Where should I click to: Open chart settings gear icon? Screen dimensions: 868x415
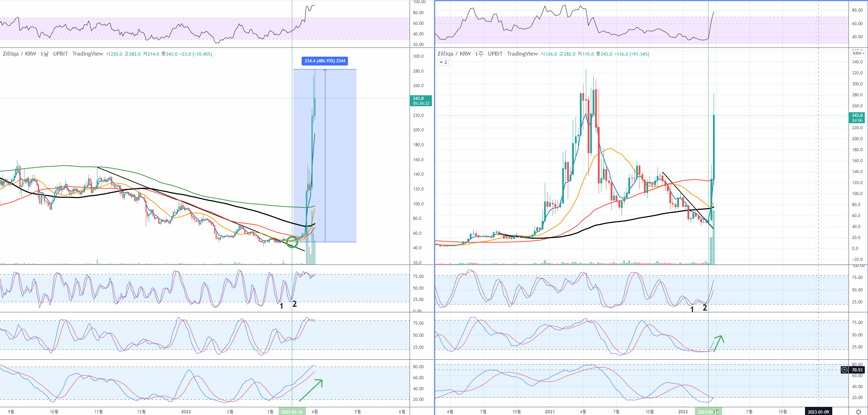click(x=858, y=412)
